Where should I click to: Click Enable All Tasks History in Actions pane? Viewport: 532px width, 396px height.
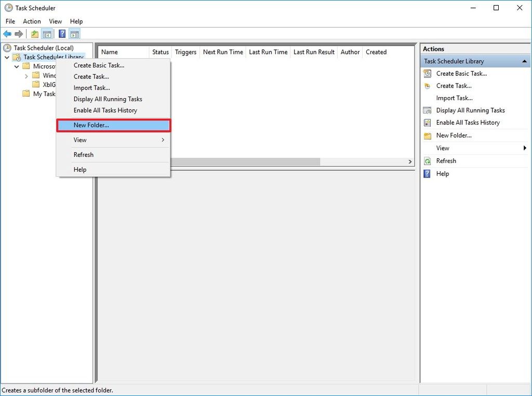468,122
